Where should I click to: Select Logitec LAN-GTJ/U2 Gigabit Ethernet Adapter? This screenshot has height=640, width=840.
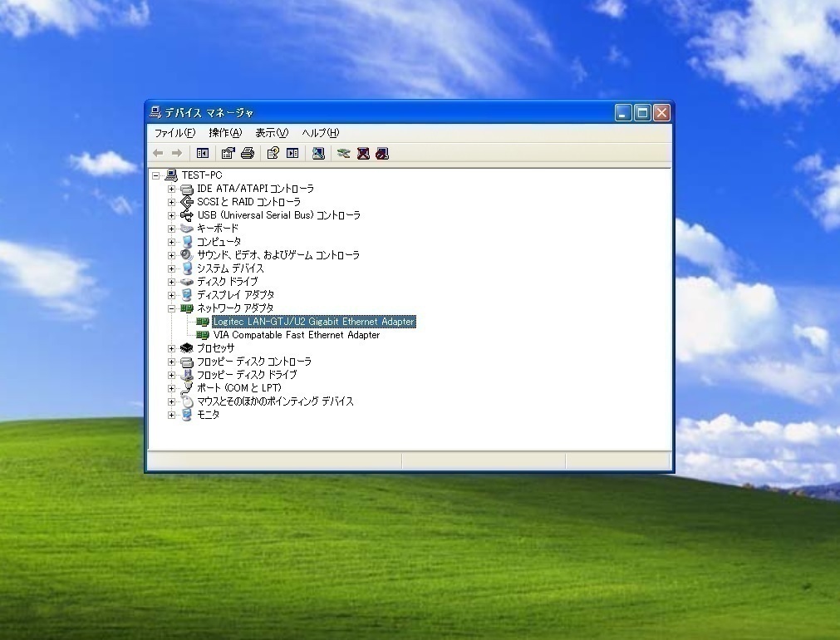click(313, 322)
